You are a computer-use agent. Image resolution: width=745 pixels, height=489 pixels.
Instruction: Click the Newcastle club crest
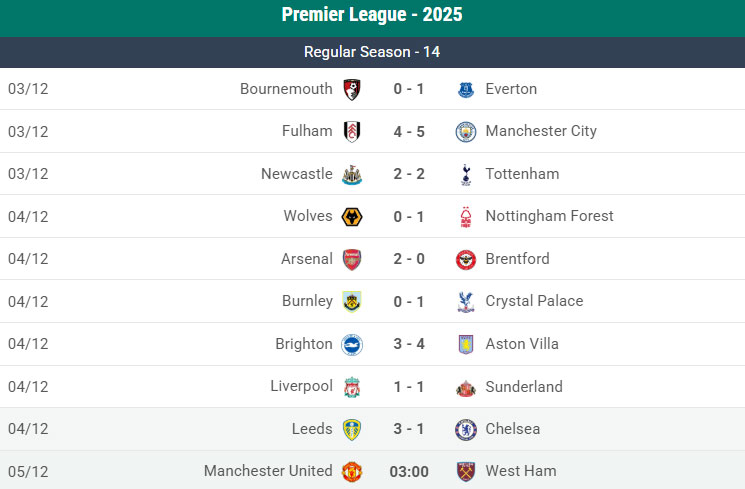352,174
